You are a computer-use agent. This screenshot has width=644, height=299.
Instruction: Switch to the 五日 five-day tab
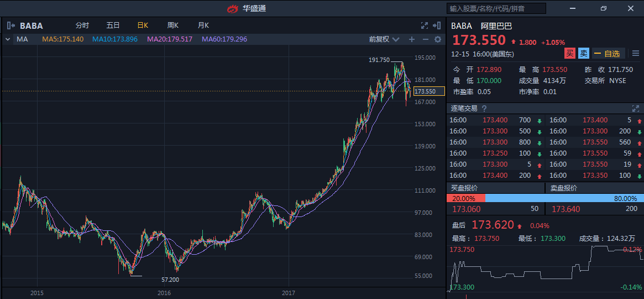113,25
